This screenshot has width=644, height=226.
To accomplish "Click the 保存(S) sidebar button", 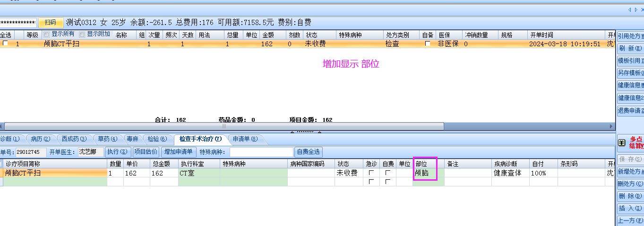I will (631, 159).
